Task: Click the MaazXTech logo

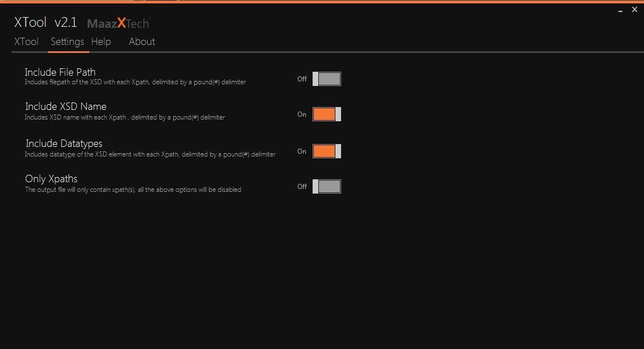Action: (x=118, y=23)
